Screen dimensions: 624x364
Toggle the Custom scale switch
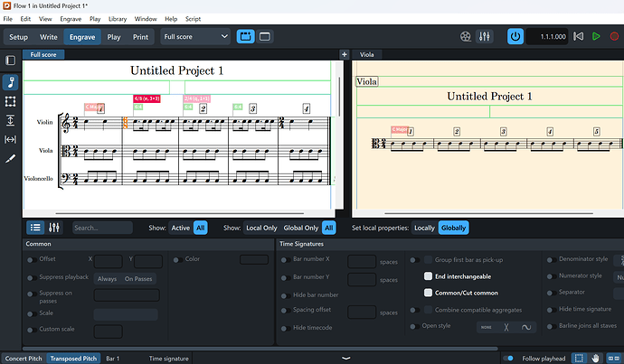click(32, 330)
